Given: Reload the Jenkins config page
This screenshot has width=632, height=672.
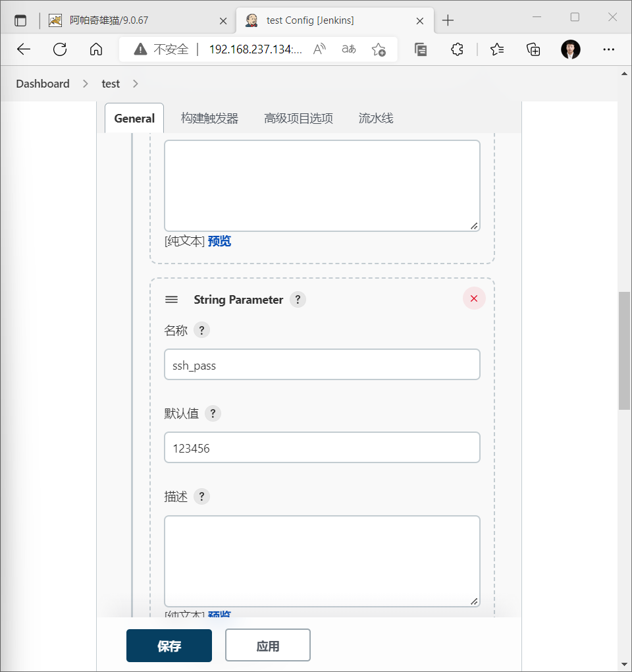Looking at the screenshot, I should point(60,49).
